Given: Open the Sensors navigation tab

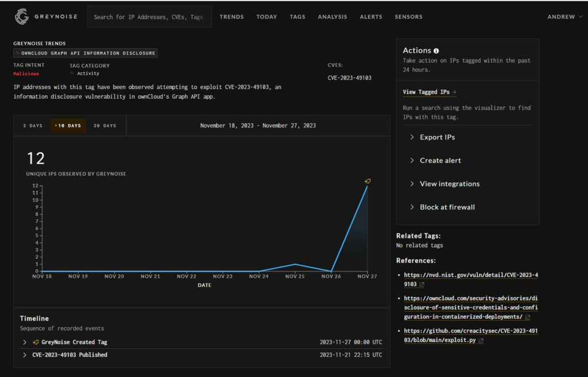Looking at the screenshot, I should (408, 17).
